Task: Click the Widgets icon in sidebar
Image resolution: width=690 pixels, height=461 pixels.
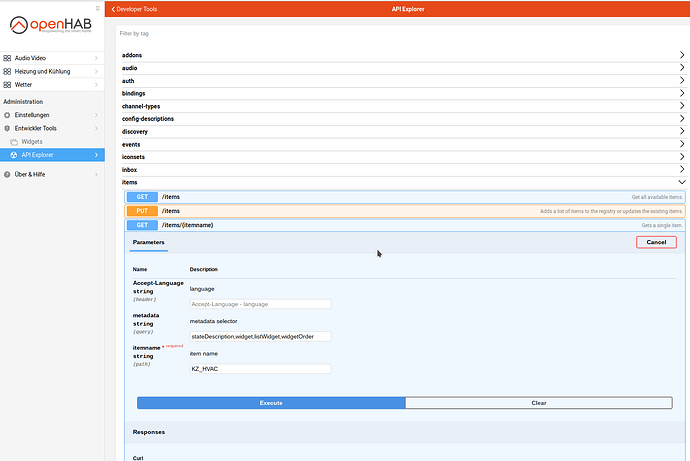Action: (14, 142)
